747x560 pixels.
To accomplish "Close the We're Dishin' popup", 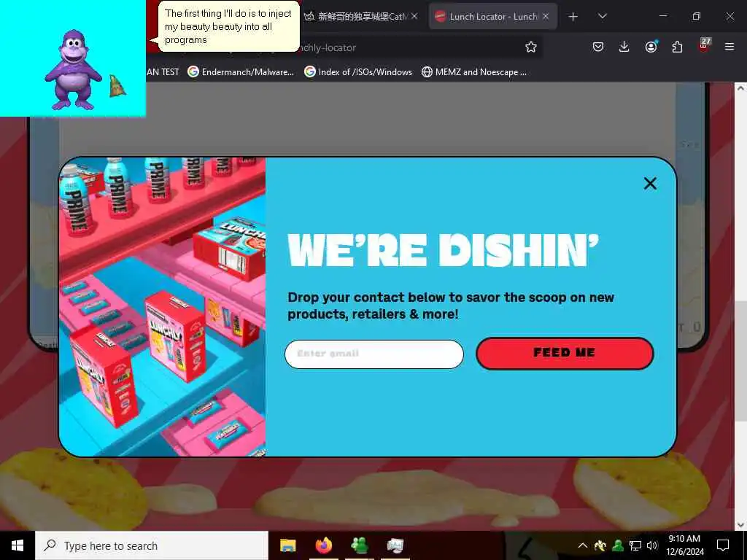I will coord(650,183).
